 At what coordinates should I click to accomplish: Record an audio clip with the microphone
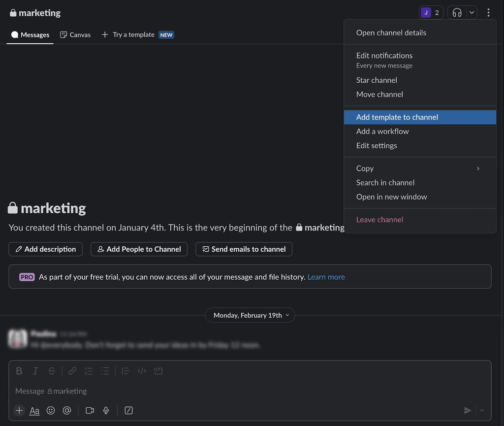(106, 410)
